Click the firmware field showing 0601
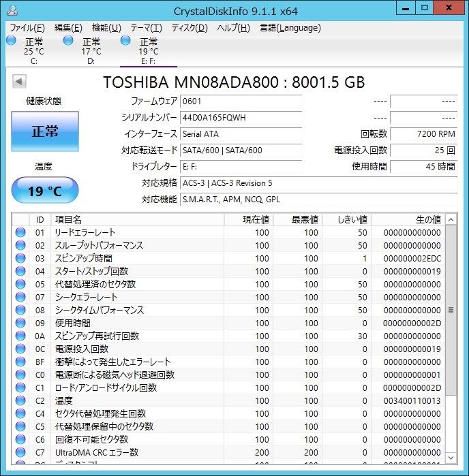The width and height of the screenshot is (469, 476). (241, 101)
